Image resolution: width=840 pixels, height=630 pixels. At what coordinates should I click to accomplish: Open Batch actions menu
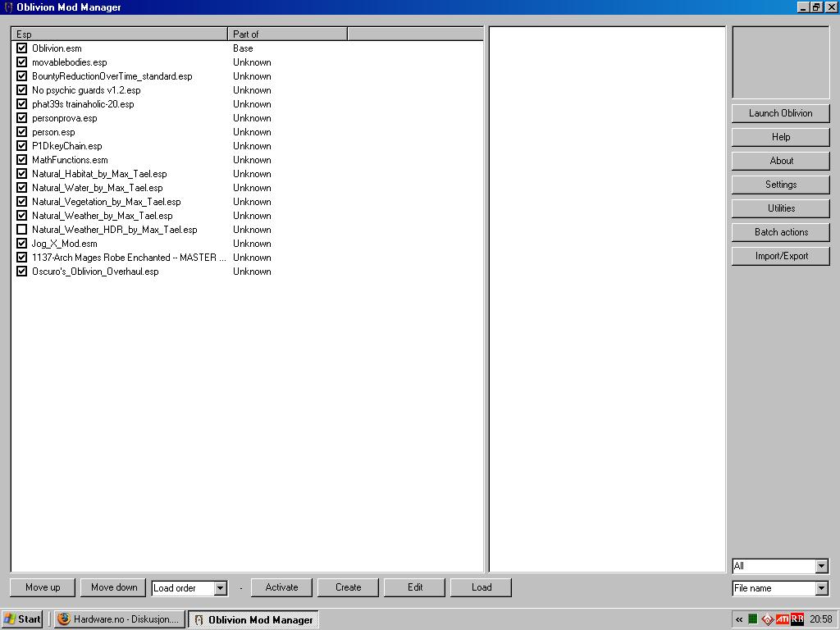click(x=781, y=232)
